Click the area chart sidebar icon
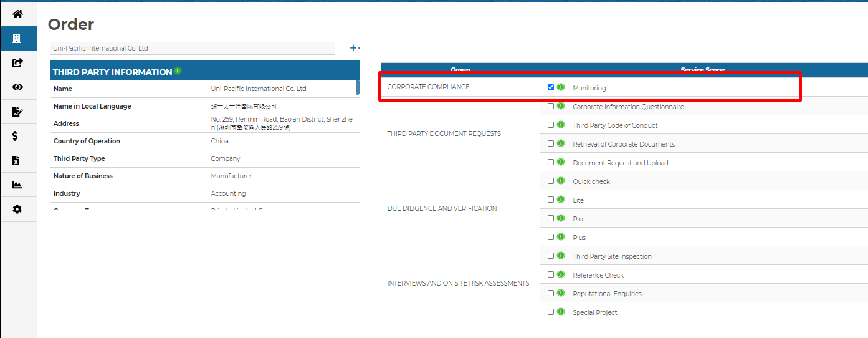This screenshot has width=868, height=338. point(17,185)
